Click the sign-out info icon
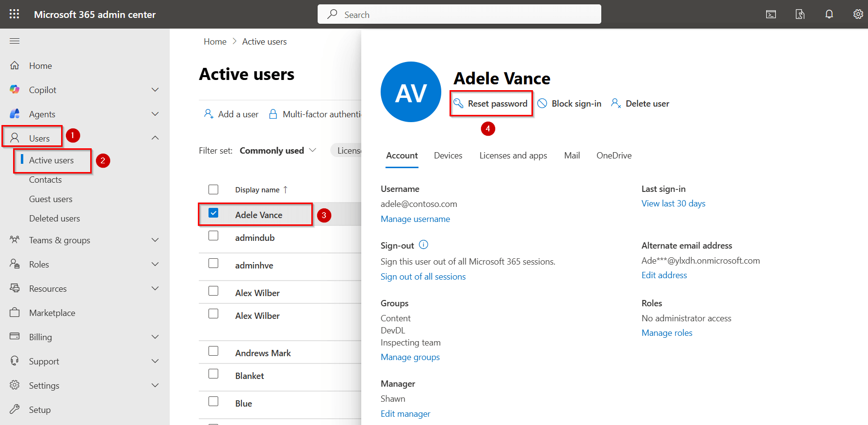868x425 pixels. 423,245
